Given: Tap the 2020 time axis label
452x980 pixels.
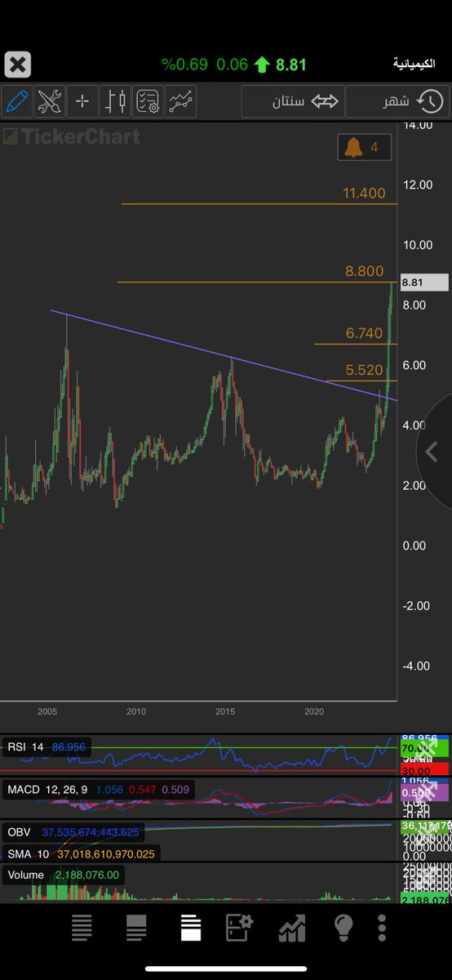Looking at the screenshot, I should (x=314, y=712).
